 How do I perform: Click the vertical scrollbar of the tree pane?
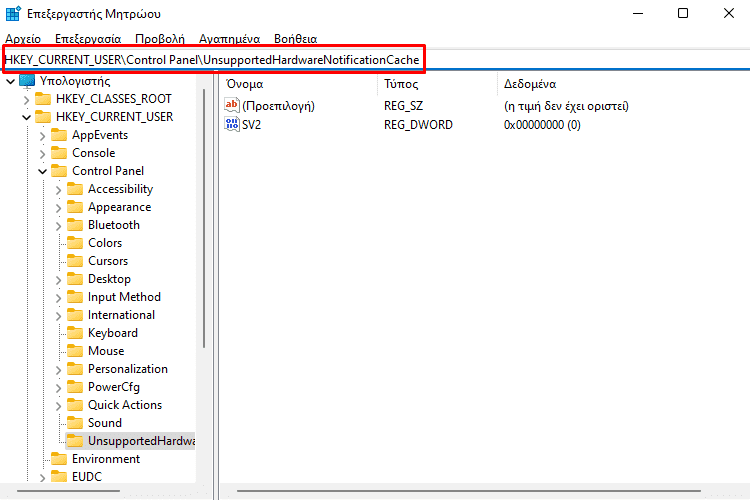pos(204,218)
